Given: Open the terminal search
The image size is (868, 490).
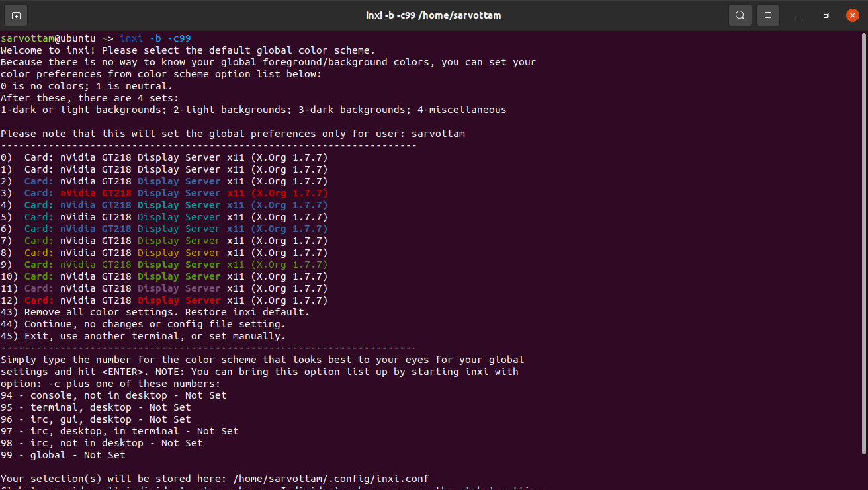Looking at the screenshot, I should pyautogui.click(x=740, y=15).
